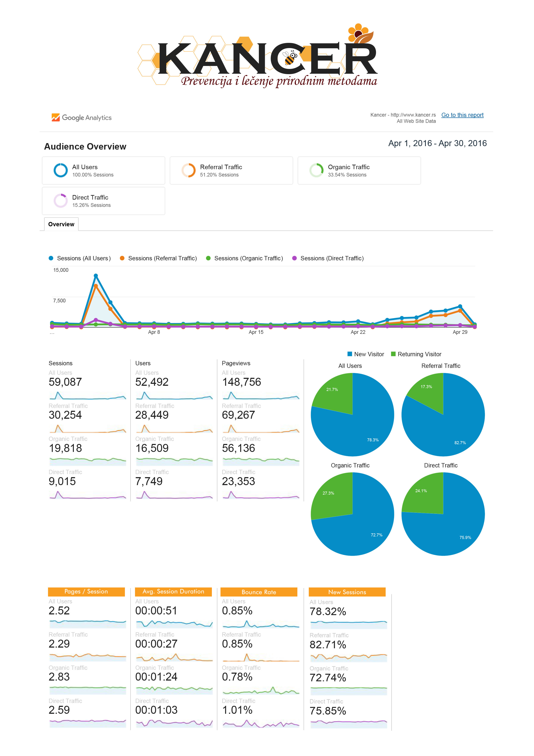Click the Apr 8 axis label
This screenshot has height=756, width=534.
click(154, 332)
